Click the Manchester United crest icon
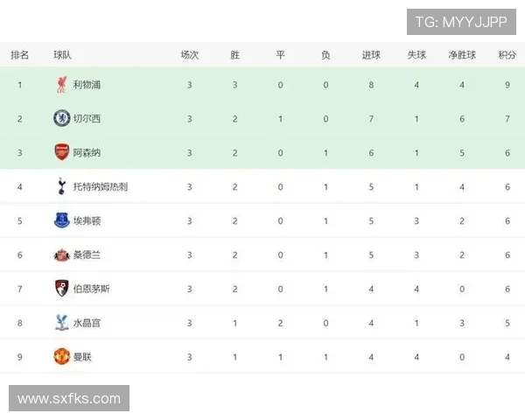This screenshot has width=525, height=420. pos(61,357)
